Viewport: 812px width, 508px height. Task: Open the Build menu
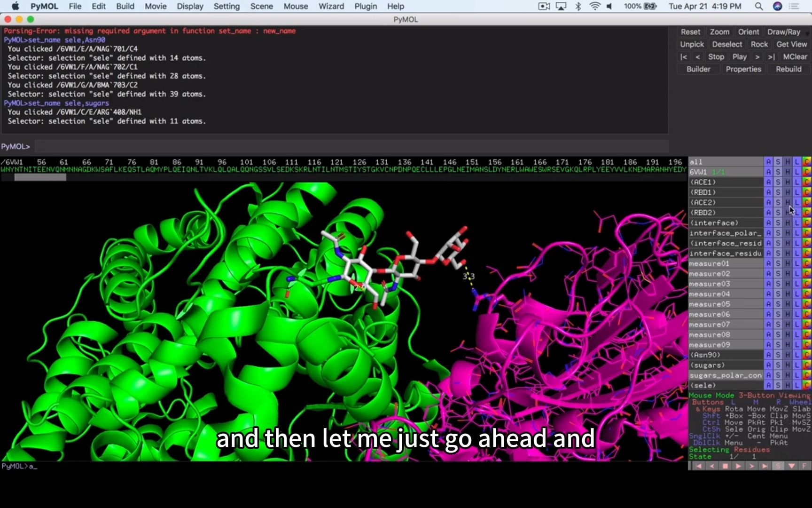(125, 6)
